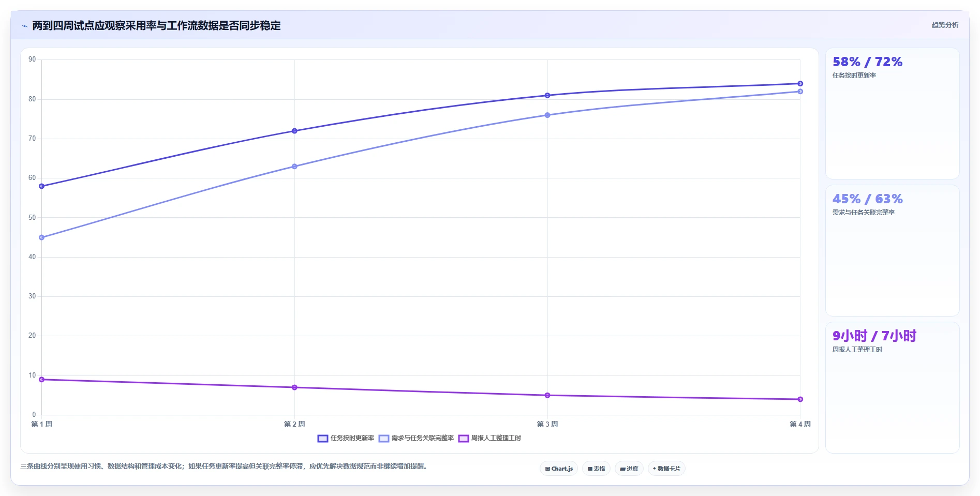Click the 趋势分析 label in the header

945,25
